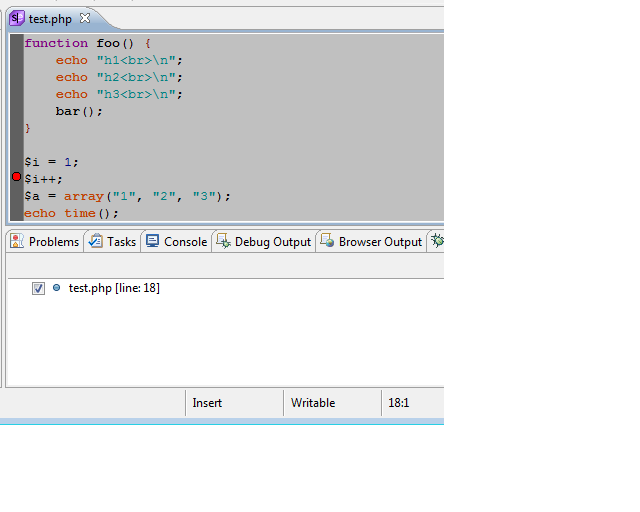This screenshot has height=512, width=640.
Task: Click the cut-off bug icon tab after Browser Output
Action: pos(437,241)
